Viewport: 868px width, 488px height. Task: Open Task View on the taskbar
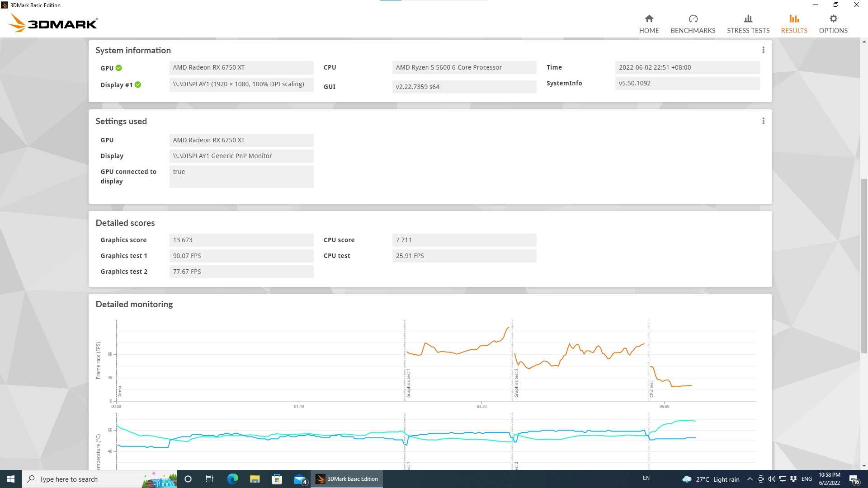tap(210, 479)
